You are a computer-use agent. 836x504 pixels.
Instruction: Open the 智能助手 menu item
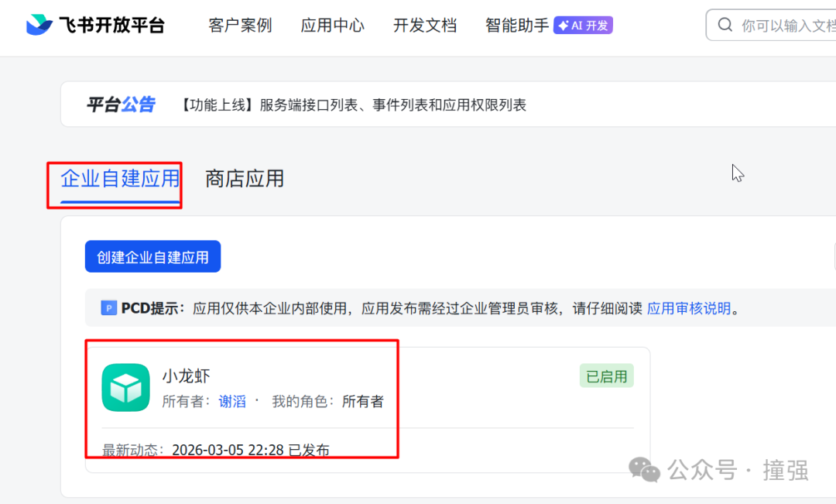pos(516,25)
